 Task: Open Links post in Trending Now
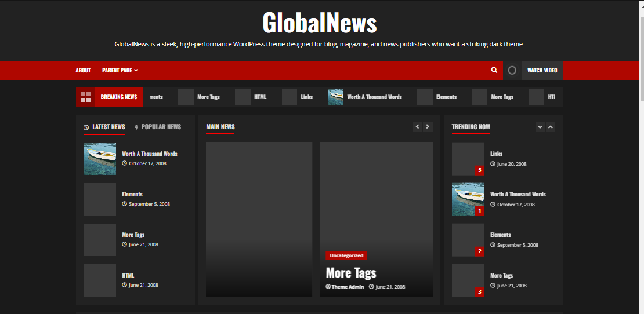[496, 154]
